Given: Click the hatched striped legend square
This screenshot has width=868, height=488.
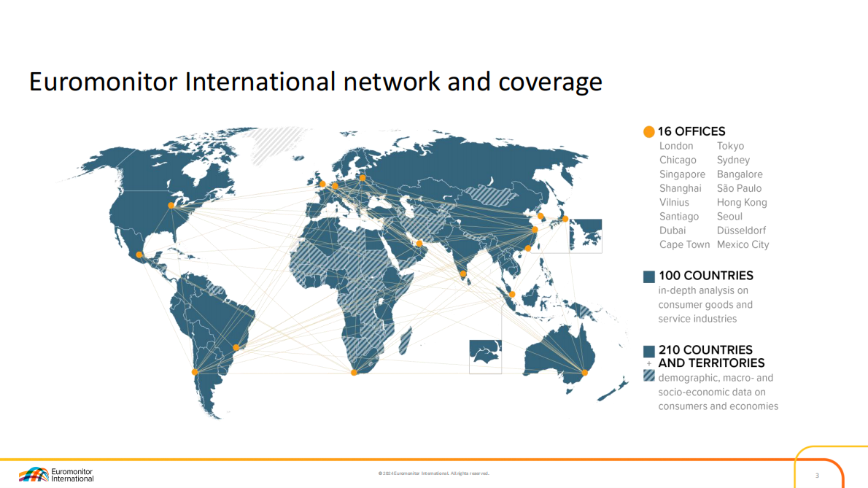Looking at the screenshot, I should [x=649, y=376].
